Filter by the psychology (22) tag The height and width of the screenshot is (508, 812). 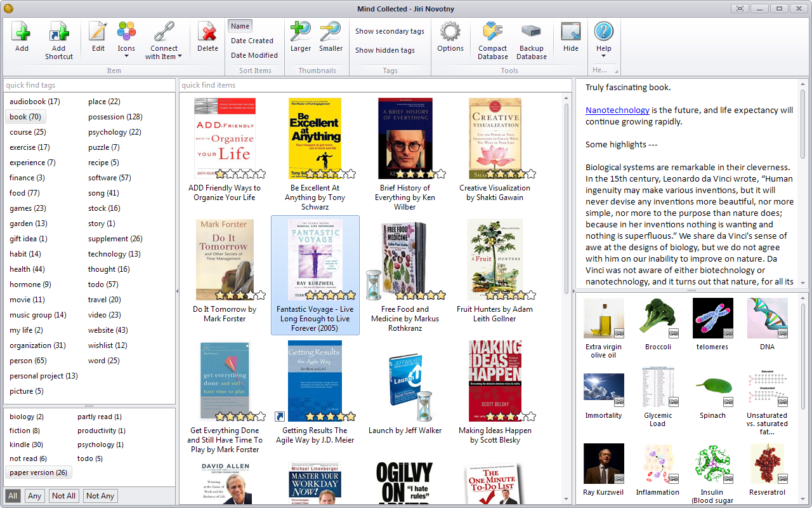tap(115, 132)
